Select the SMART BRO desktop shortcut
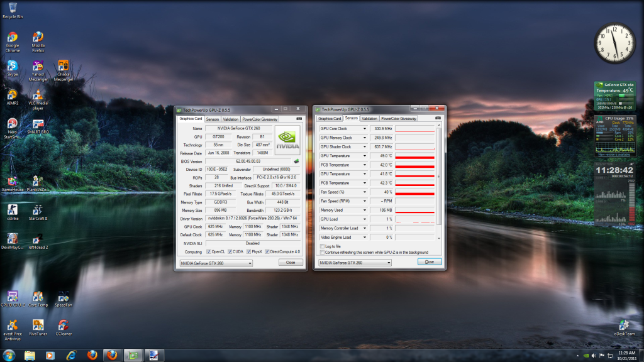Viewport: 644px width, 362px height. 38,126
